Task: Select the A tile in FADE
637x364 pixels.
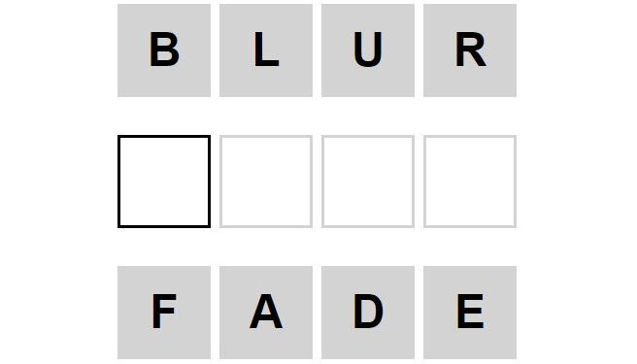Action: coord(266,313)
